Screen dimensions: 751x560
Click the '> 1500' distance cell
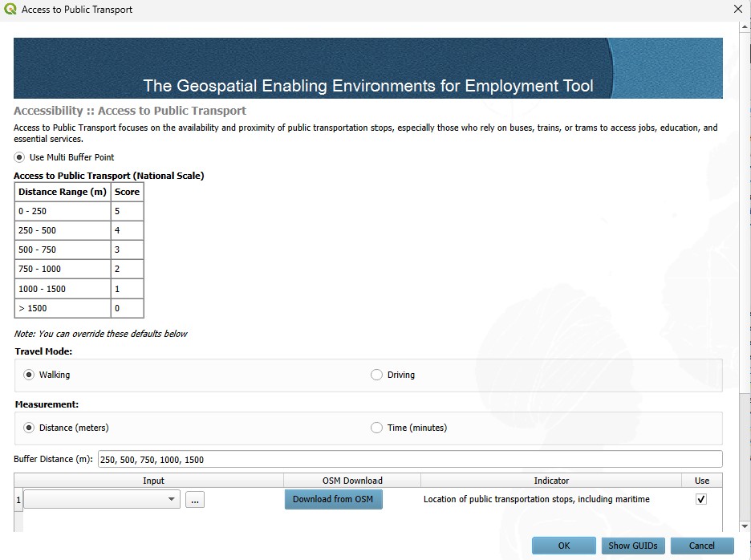[x=63, y=308]
